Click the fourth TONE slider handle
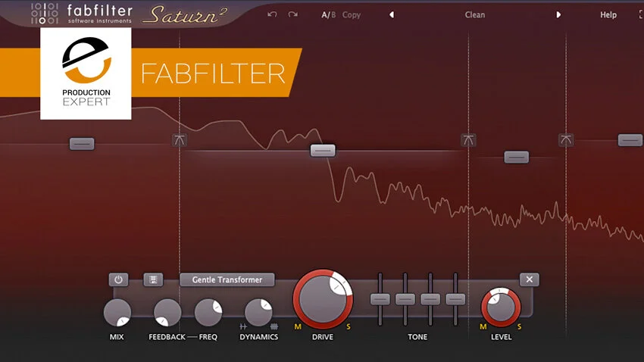 pos(455,299)
